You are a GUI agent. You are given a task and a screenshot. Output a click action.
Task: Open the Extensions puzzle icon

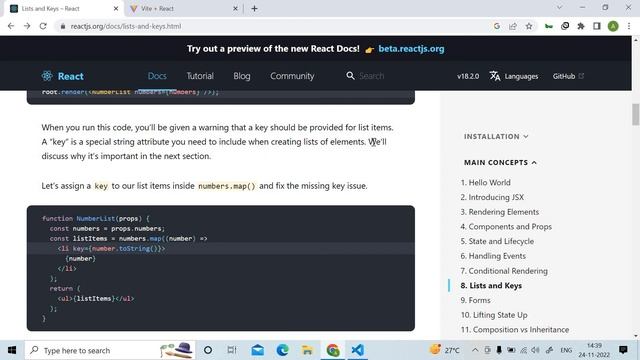[581, 26]
